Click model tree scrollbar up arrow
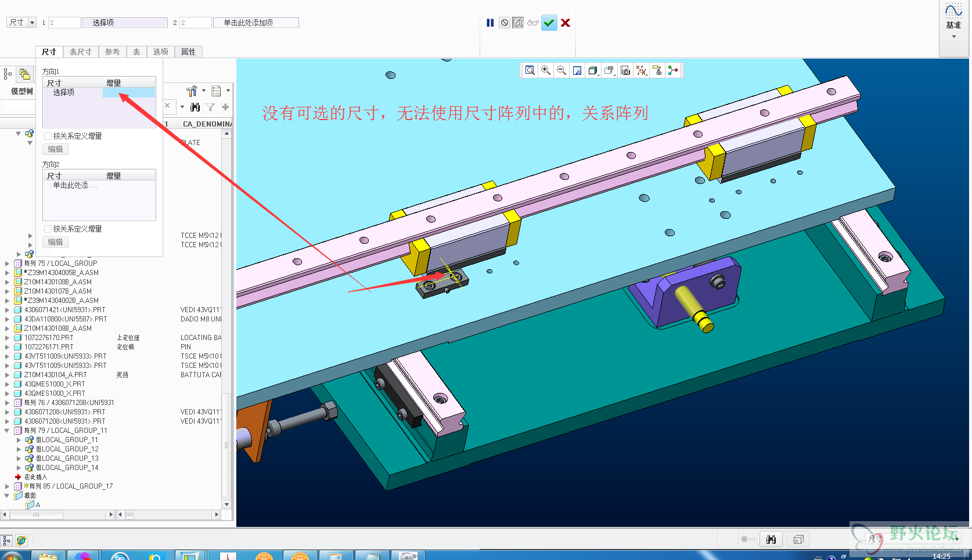The width and height of the screenshot is (972, 560). pos(227,133)
